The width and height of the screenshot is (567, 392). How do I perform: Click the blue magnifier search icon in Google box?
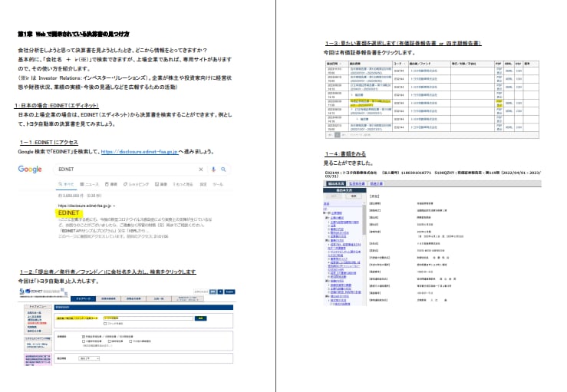tap(223, 170)
